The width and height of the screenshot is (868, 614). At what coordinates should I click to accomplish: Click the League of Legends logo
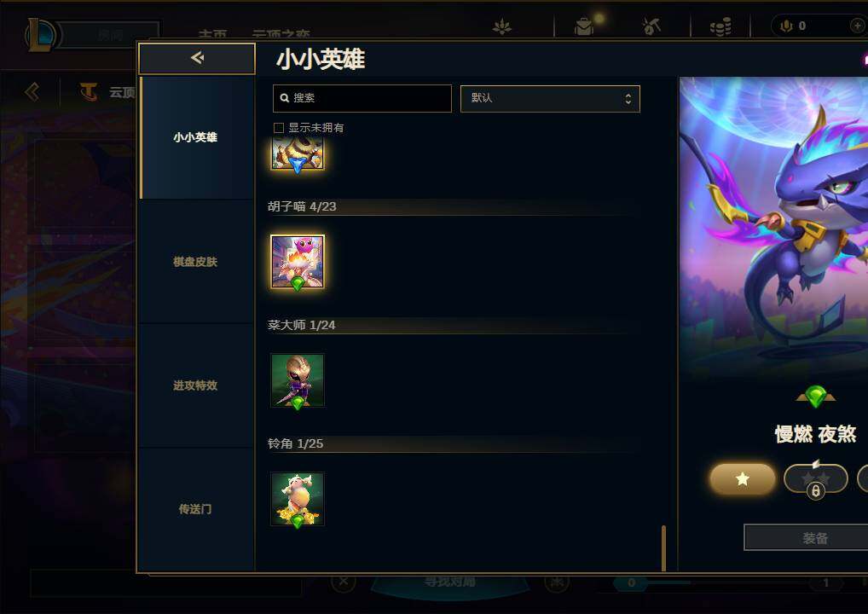click(x=42, y=34)
